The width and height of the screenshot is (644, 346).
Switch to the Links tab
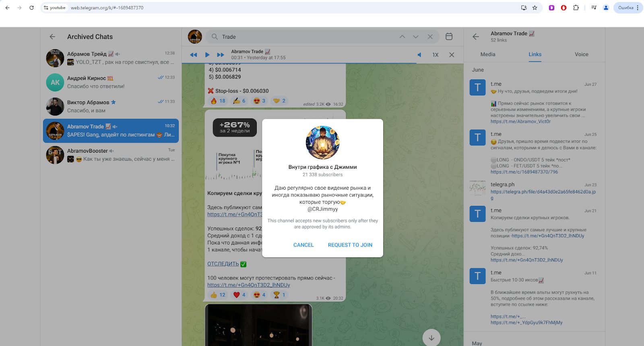click(x=535, y=54)
